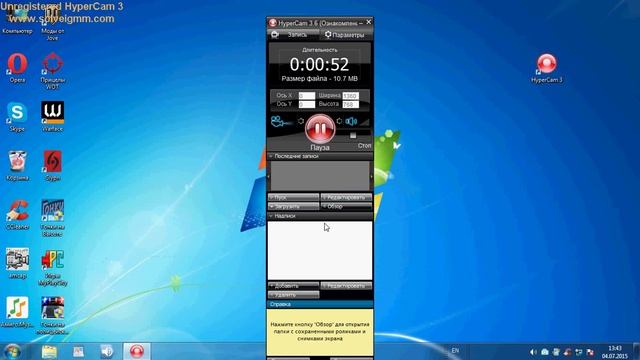The height and width of the screenshot is (360, 640).
Task: Click the HyperCam taskbar button
Action: tap(137, 351)
